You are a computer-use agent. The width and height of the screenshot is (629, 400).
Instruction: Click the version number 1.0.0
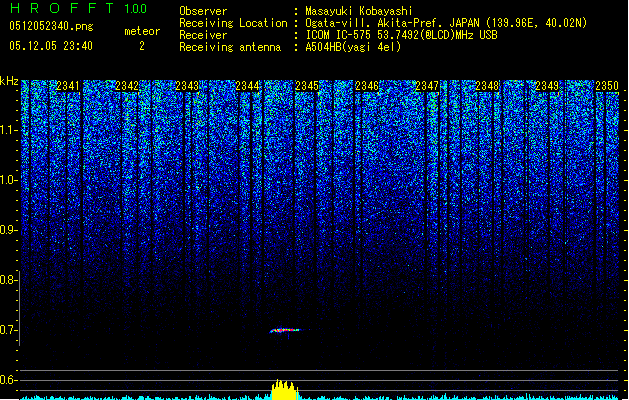[136, 9]
